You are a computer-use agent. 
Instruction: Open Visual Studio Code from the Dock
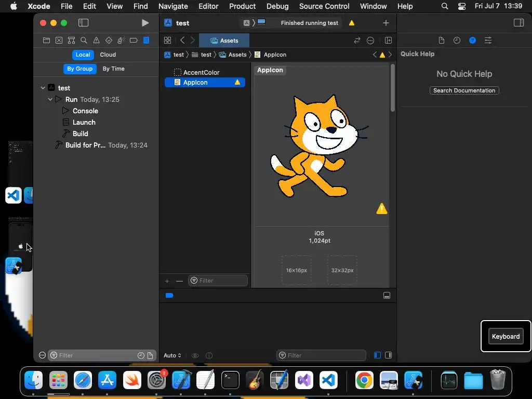pyautogui.click(x=328, y=380)
